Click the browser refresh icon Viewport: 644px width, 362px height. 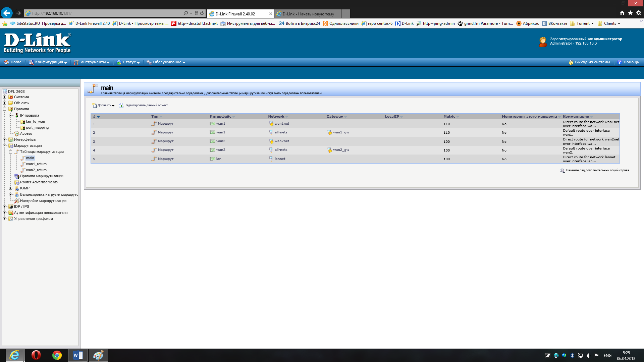point(202,13)
